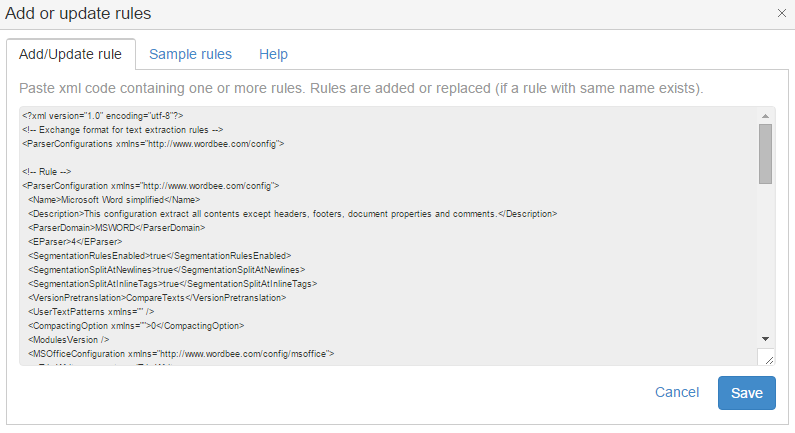Click the ParserDomain MSWORD line
This screenshot has width=795, height=433.
[x=120, y=228]
